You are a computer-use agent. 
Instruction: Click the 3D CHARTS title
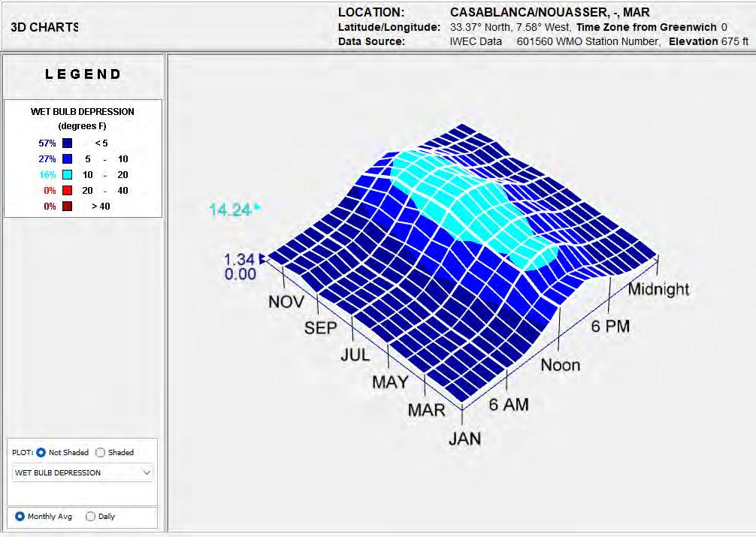[44, 27]
